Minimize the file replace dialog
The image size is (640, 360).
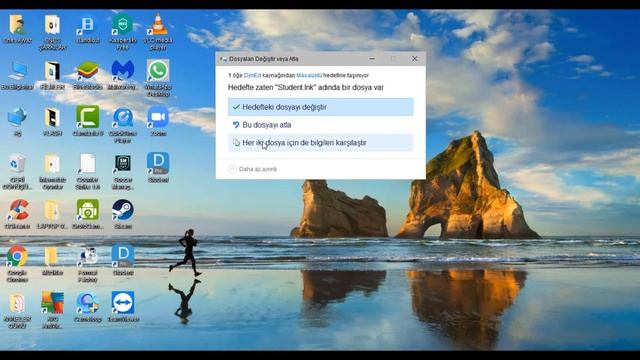pyautogui.click(x=372, y=59)
